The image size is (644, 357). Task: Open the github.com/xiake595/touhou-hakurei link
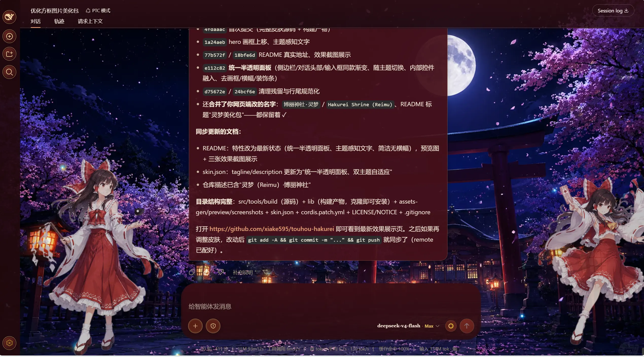click(x=272, y=229)
